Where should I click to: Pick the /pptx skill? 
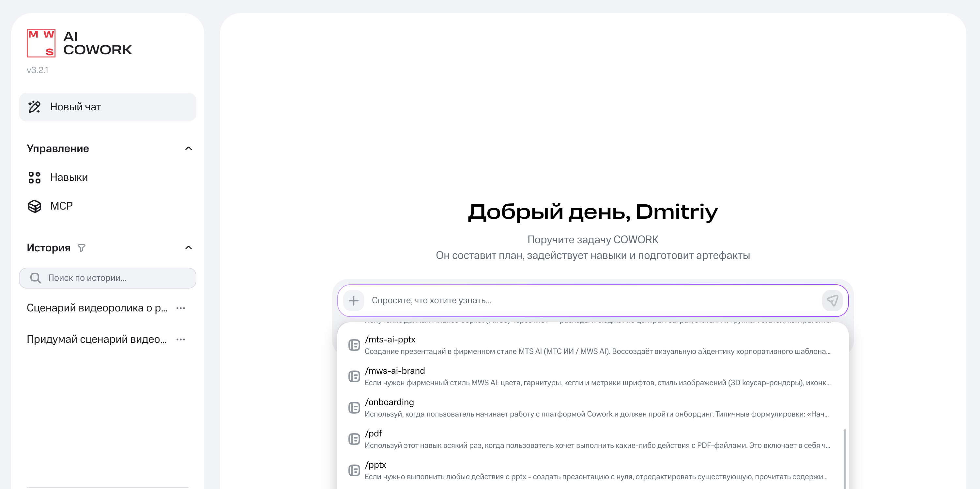point(593,470)
